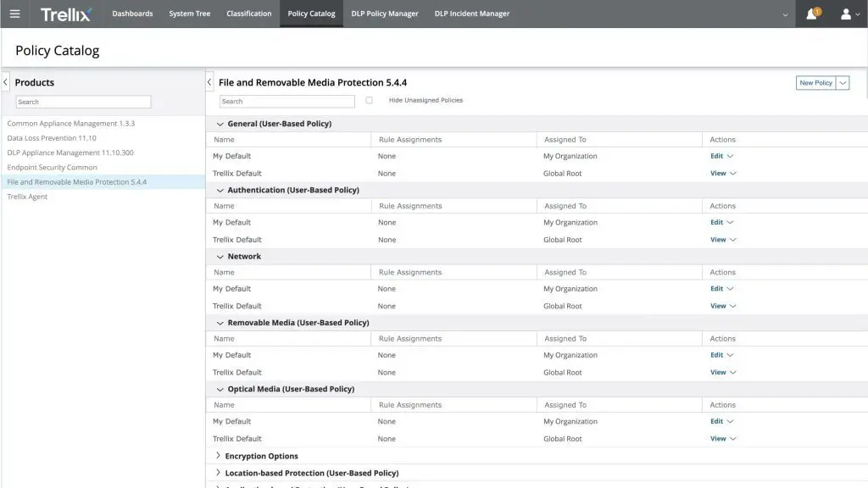
Task: Collapse the Network policy section
Action: tap(220, 257)
